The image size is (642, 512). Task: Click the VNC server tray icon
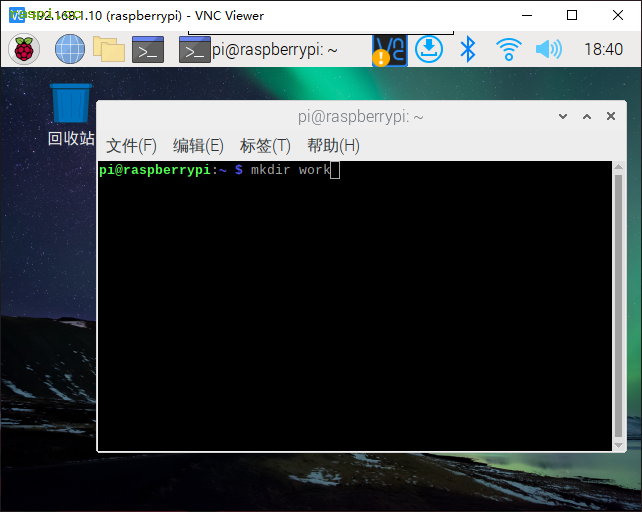coord(390,49)
